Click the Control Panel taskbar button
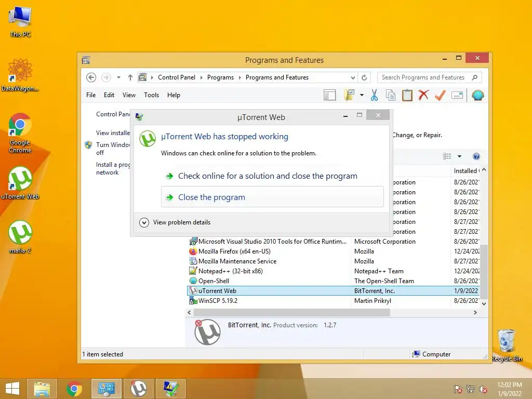Image resolution: width=532 pixels, height=399 pixels. coord(107,389)
